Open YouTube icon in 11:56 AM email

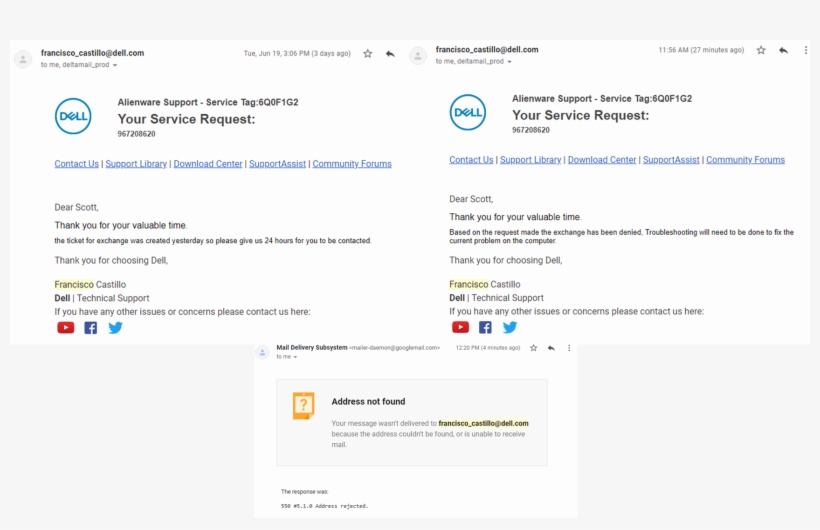460,327
